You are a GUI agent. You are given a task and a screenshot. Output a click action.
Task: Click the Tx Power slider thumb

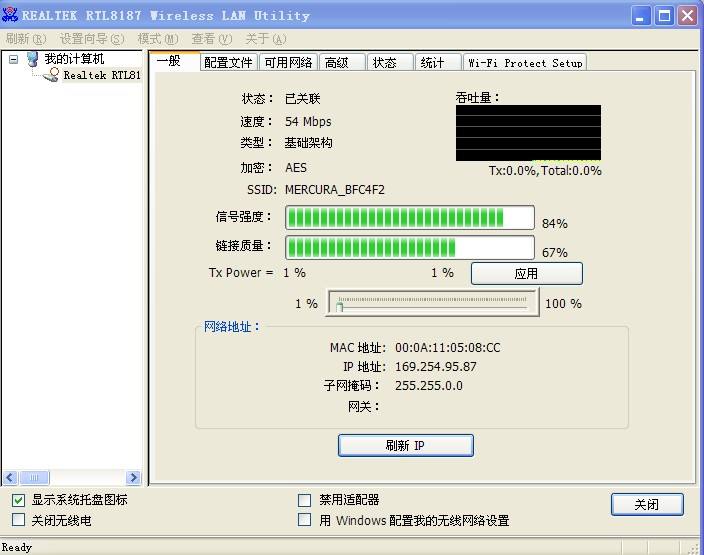click(x=340, y=306)
